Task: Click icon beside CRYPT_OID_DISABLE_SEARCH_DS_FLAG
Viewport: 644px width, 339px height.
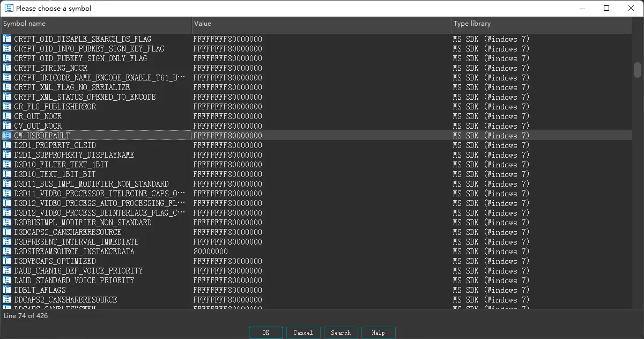Action: (7, 39)
